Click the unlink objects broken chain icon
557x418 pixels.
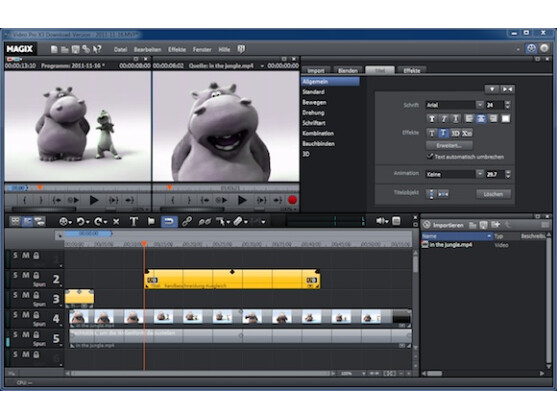click(x=204, y=222)
